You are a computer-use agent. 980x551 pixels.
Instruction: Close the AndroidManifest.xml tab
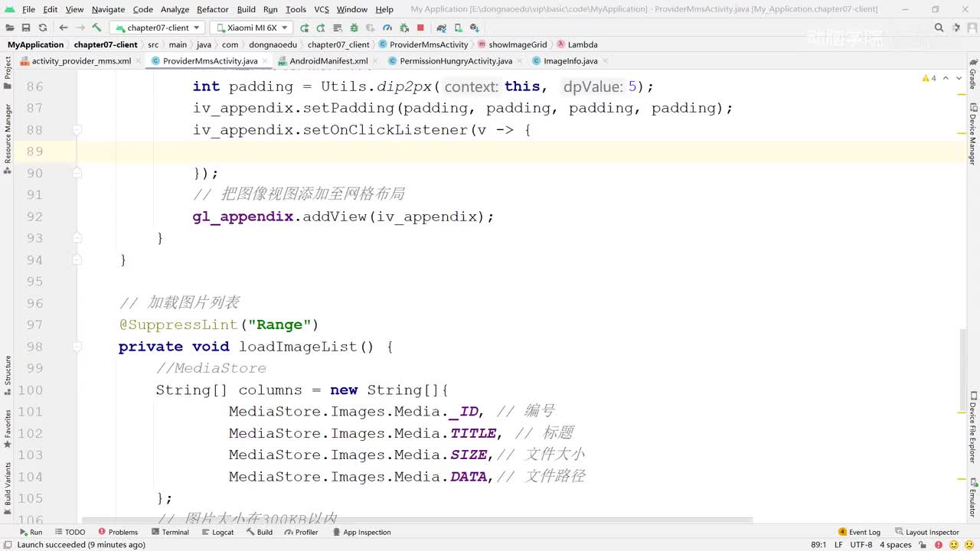[x=376, y=61]
